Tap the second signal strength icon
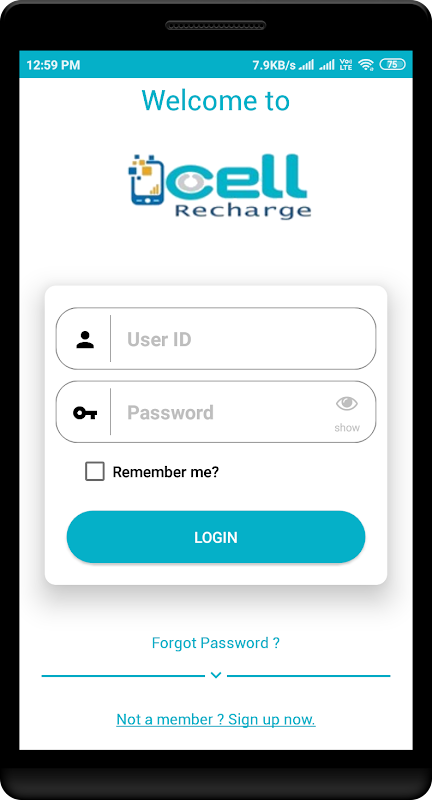This screenshot has width=432, height=800. 326,64
